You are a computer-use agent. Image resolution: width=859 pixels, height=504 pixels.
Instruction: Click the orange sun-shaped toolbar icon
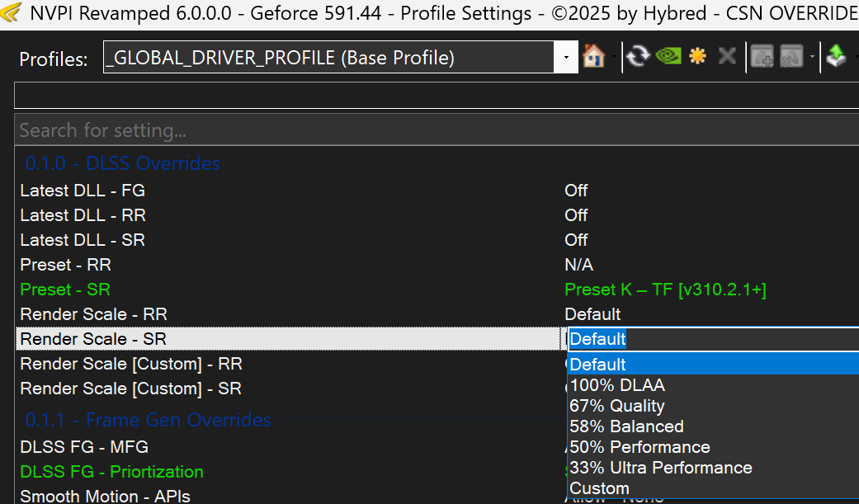698,56
